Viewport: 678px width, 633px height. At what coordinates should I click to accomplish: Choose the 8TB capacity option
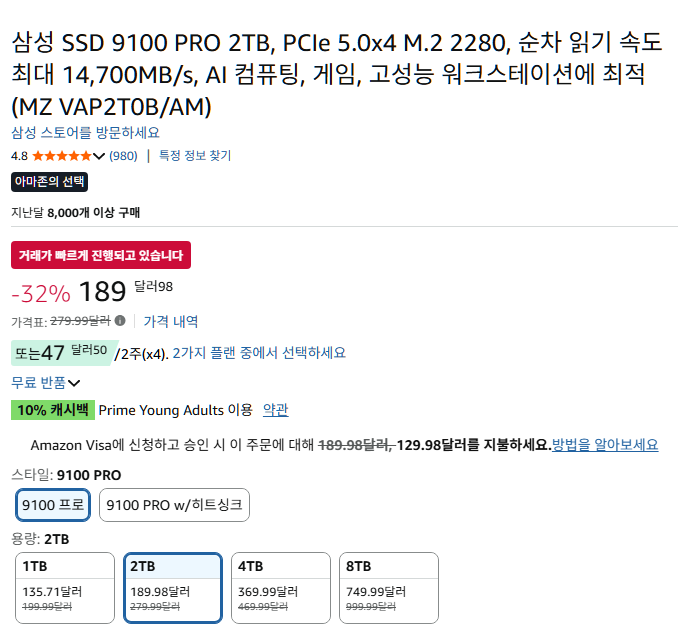(x=388, y=586)
